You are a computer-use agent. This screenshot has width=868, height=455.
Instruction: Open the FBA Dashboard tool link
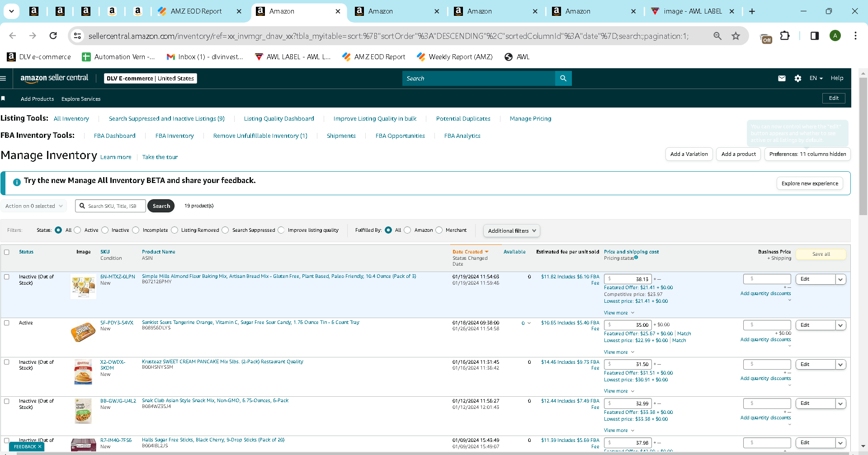pos(115,136)
